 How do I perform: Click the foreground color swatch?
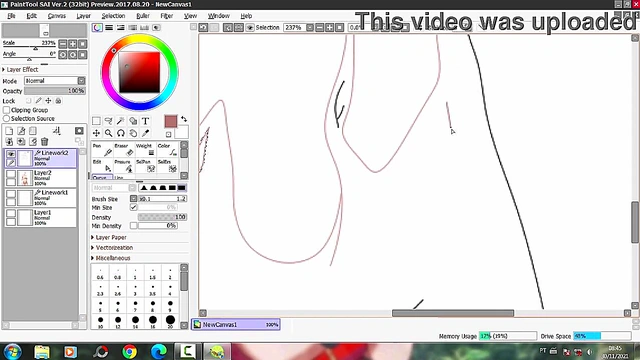171,121
